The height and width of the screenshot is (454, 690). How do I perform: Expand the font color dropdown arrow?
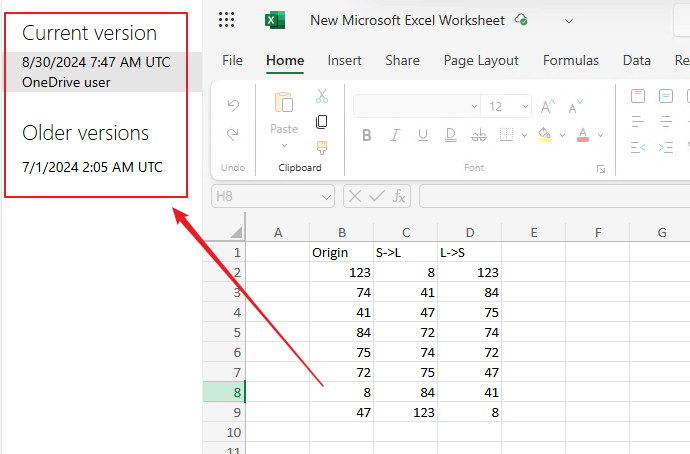600,135
